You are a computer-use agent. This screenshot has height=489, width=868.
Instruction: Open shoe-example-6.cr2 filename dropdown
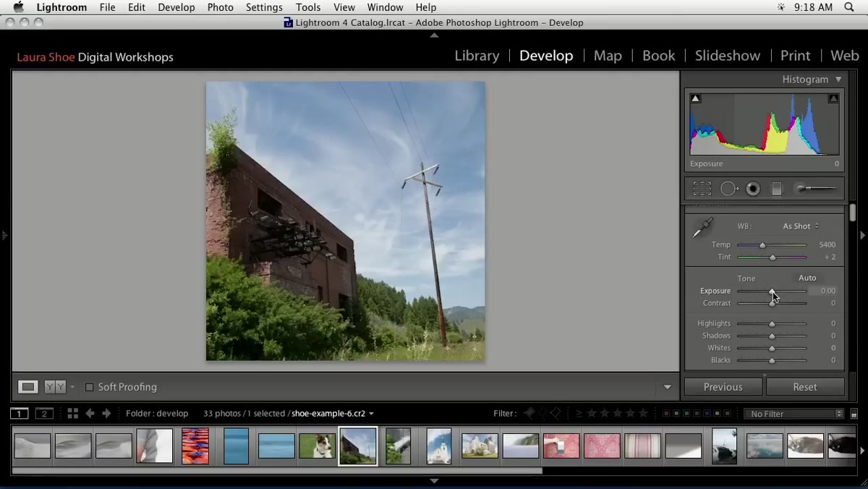[x=332, y=414]
